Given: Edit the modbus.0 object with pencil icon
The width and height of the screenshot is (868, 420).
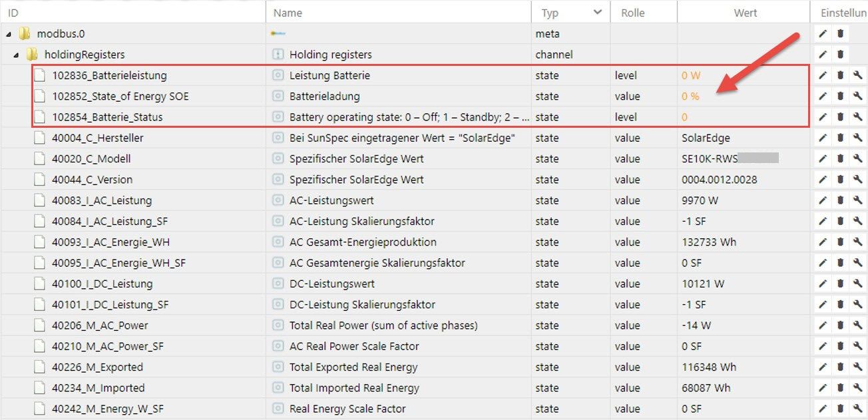Looking at the screenshot, I should [x=823, y=33].
